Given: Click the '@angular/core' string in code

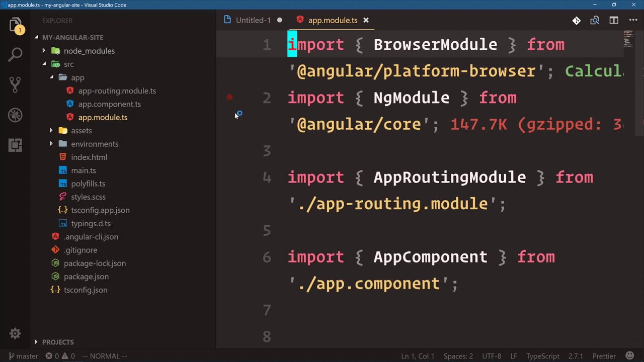Looking at the screenshot, I should tap(359, 124).
